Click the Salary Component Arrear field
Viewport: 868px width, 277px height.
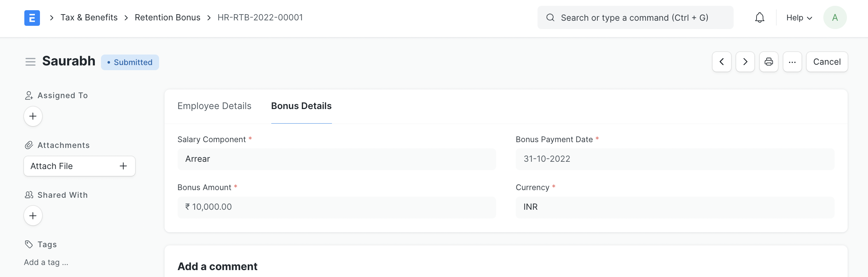point(337,159)
